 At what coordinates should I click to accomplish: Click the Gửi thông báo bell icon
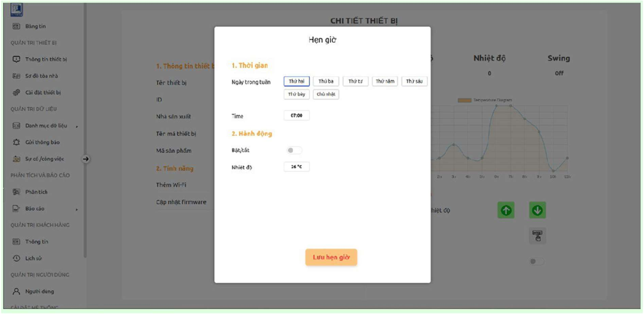16,143
